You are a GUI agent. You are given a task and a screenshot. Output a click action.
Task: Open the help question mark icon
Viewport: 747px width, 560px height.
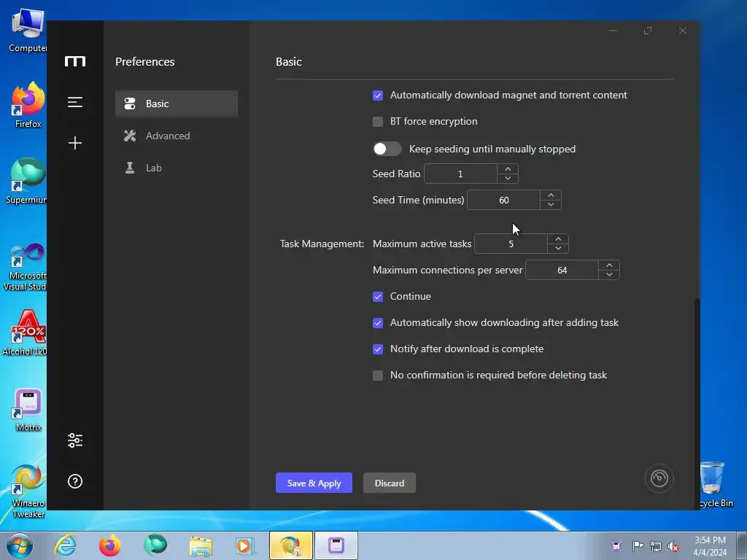pos(75,481)
